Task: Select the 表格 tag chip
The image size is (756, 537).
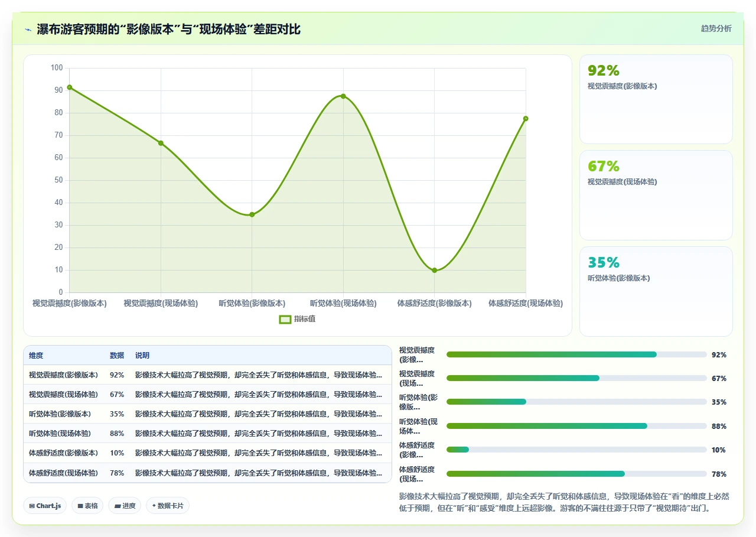Action: [87, 506]
